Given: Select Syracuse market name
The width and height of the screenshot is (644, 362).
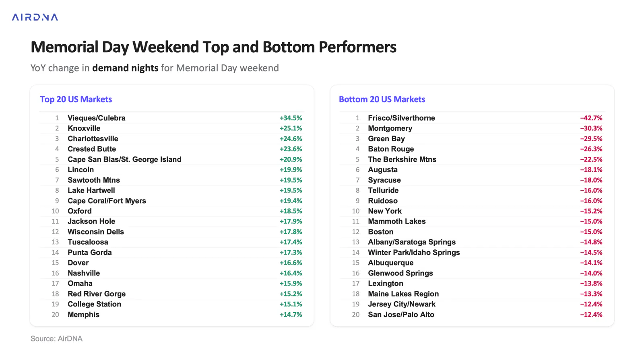Looking at the screenshot, I should click(x=384, y=180).
